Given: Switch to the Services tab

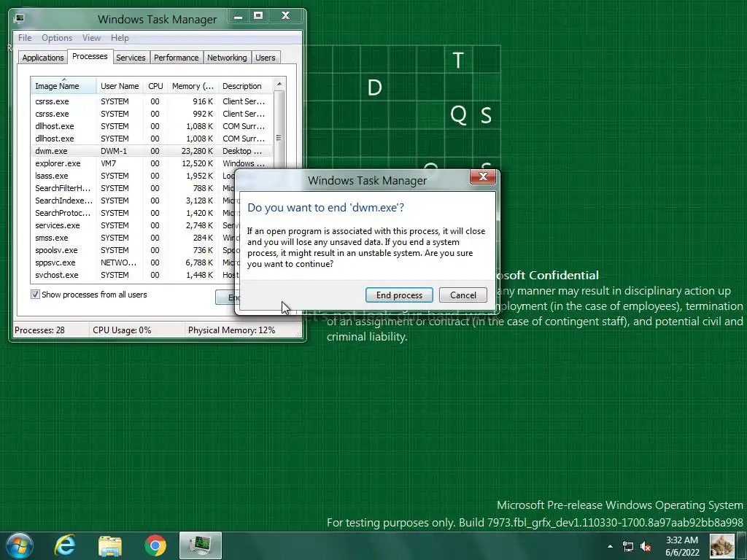Looking at the screenshot, I should point(131,58).
